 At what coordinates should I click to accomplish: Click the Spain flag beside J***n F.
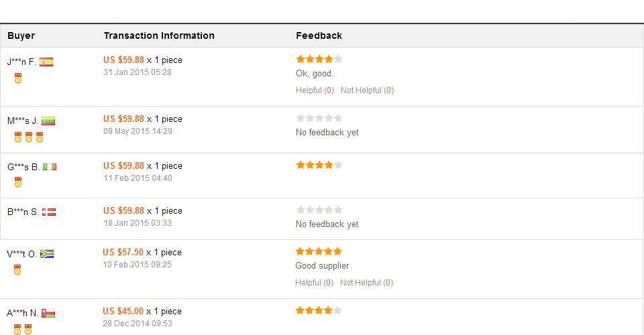[x=46, y=62]
